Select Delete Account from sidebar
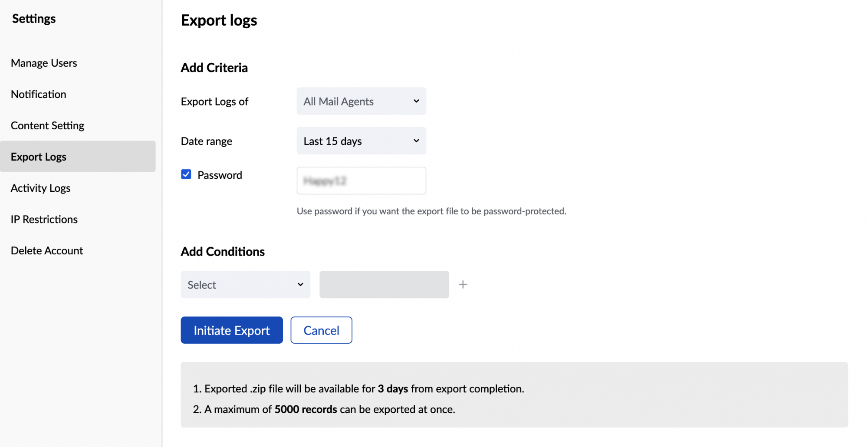The width and height of the screenshot is (868, 447). [46, 250]
